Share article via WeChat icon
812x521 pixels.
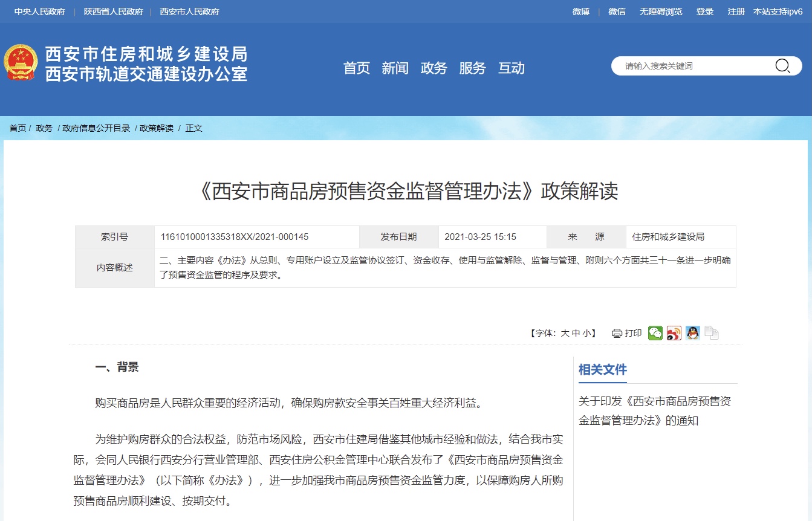655,333
